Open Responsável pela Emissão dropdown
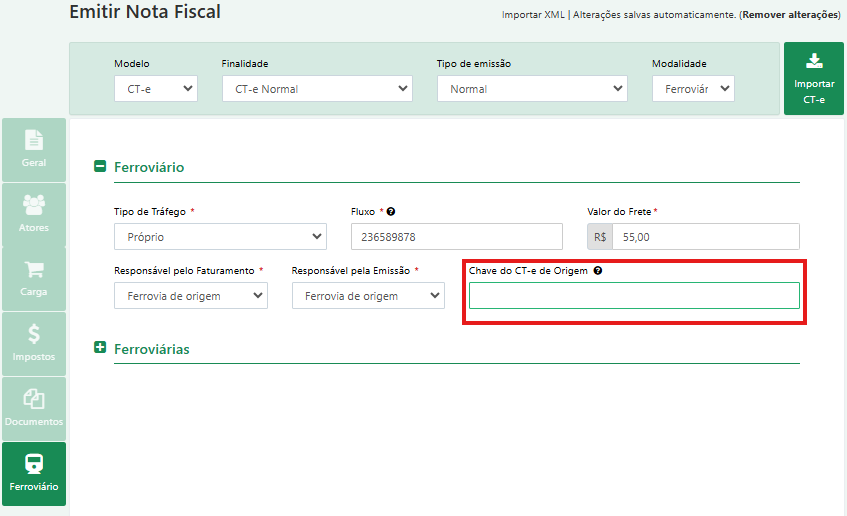This screenshot has width=847, height=516. pyautogui.click(x=368, y=296)
